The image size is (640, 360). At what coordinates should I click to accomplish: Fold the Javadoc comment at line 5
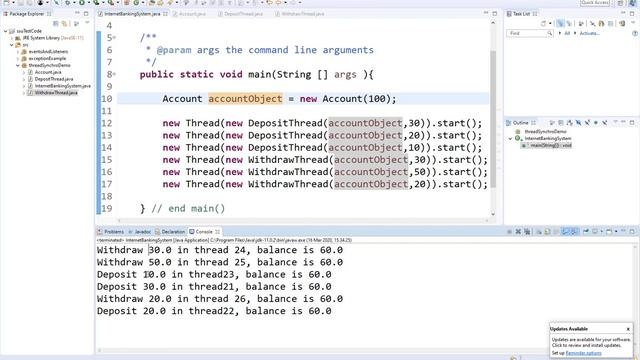tap(114, 38)
